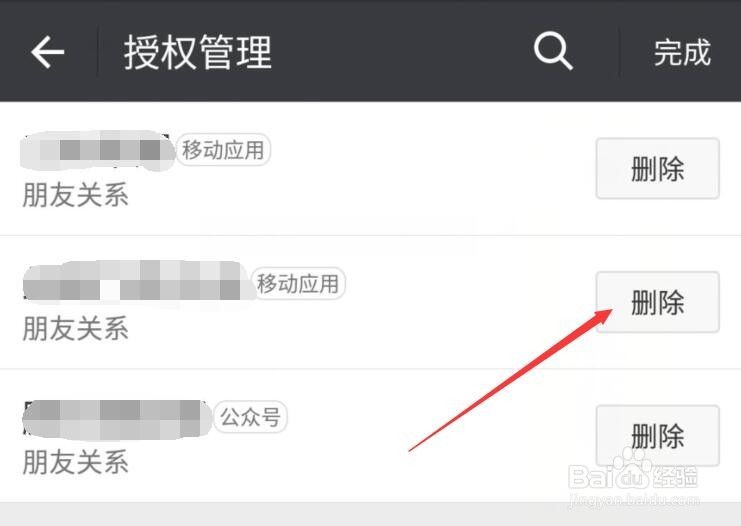Tap 移动应用 tag on second entry
The image size is (741, 526).
(x=298, y=283)
